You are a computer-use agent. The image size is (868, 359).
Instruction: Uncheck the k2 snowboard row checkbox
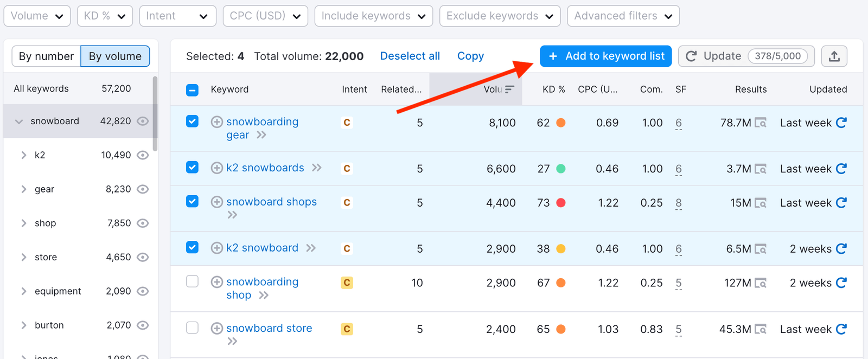(192, 247)
